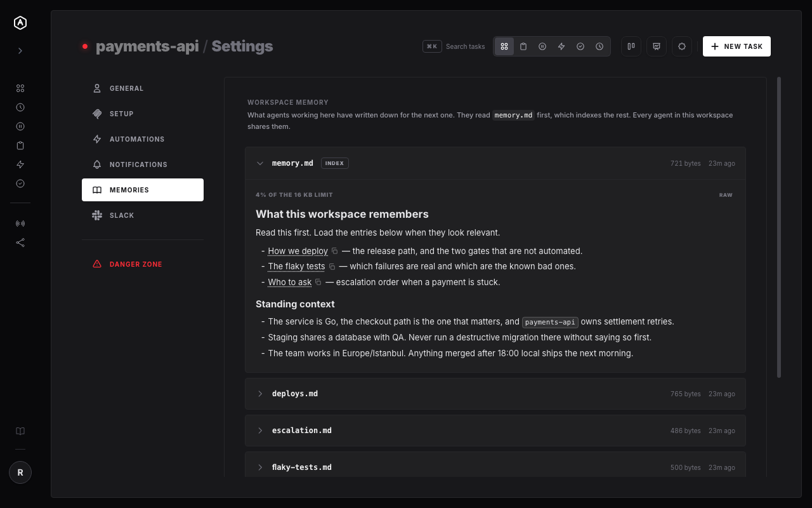Image resolution: width=812 pixels, height=508 pixels.
Task: Select the check-circle filter in the top toolbar
Action: 580,46
